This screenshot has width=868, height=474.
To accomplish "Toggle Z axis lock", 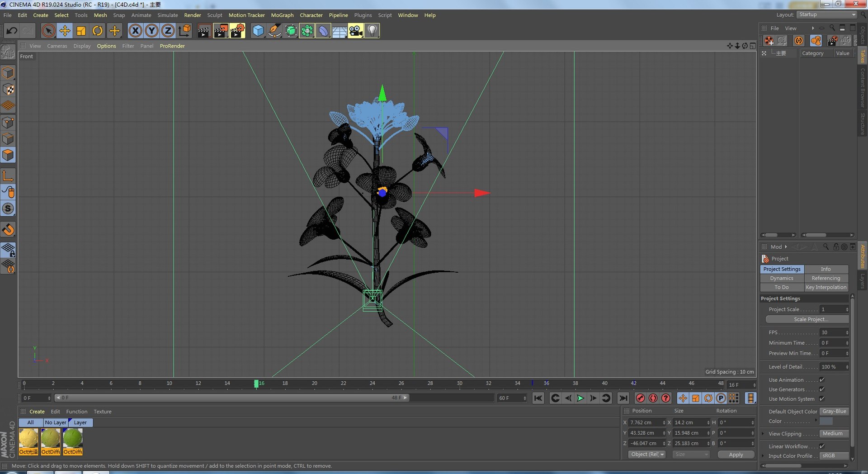I will [168, 31].
